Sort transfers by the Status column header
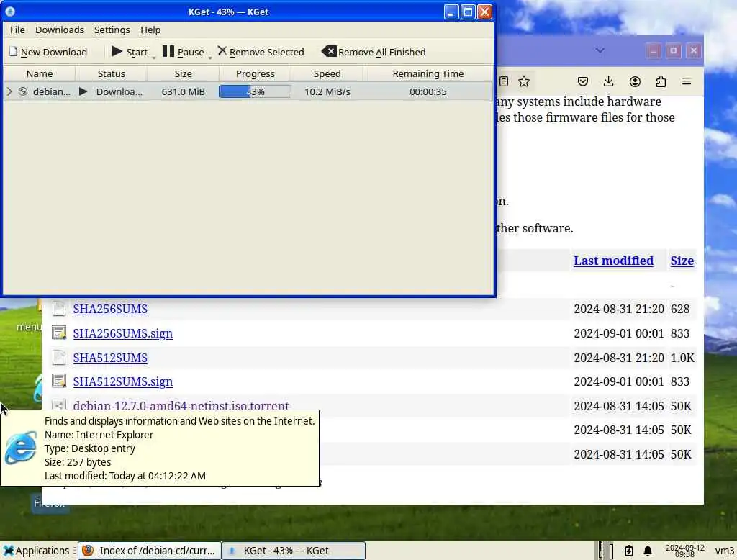737x560 pixels. point(112,74)
